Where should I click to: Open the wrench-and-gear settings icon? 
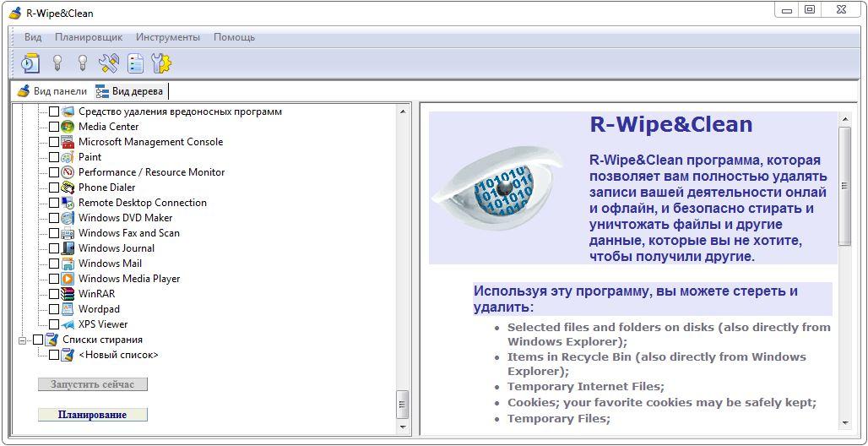pyautogui.click(x=161, y=63)
